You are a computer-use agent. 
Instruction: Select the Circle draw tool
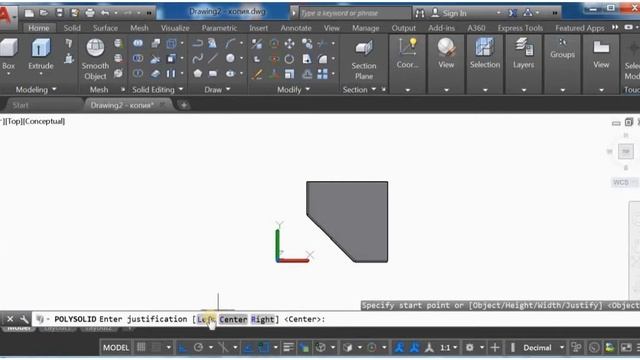[230, 58]
